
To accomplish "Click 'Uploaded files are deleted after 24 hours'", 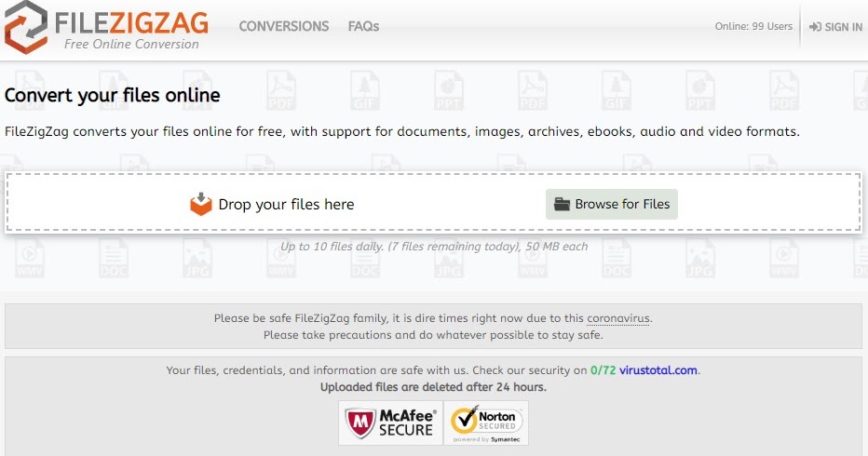I will [x=433, y=387].
